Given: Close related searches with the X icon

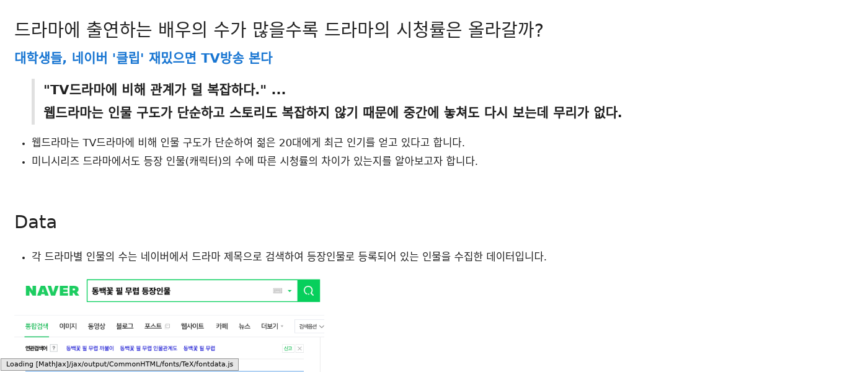Looking at the screenshot, I should (x=299, y=348).
